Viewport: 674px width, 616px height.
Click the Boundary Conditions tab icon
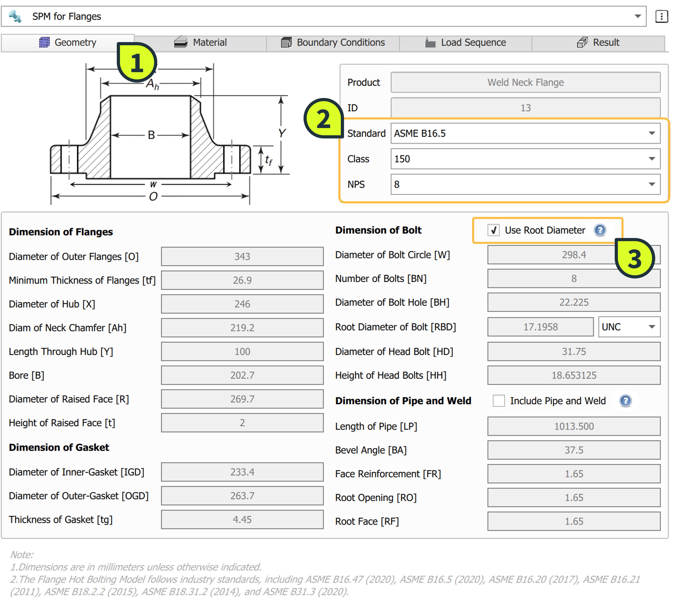pos(286,43)
